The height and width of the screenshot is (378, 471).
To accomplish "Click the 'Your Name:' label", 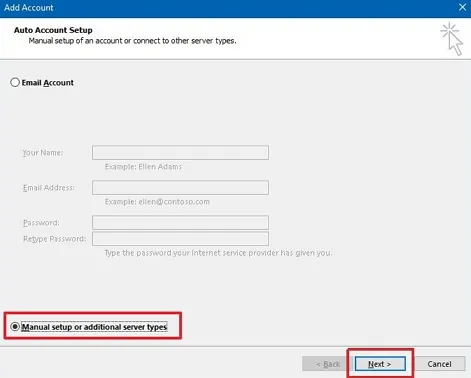I will (43, 153).
